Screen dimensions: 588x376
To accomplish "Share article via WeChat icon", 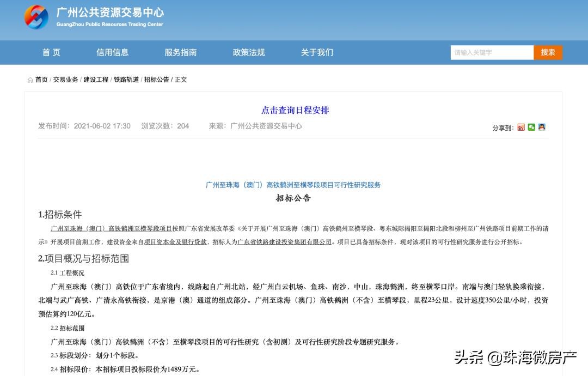I will point(531,127).
